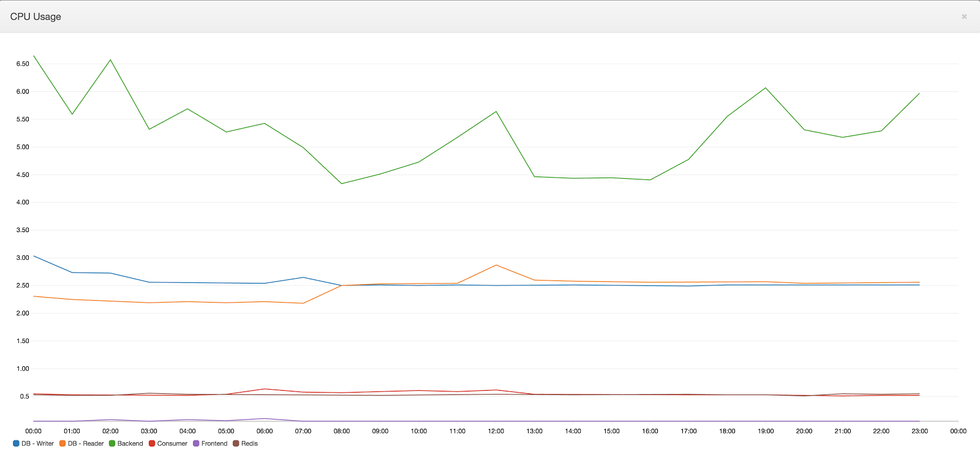The height and width of the screenshot is (460, 980).
Task: Click the 5.50 y-axis label
Action: [x=23, y=119]
